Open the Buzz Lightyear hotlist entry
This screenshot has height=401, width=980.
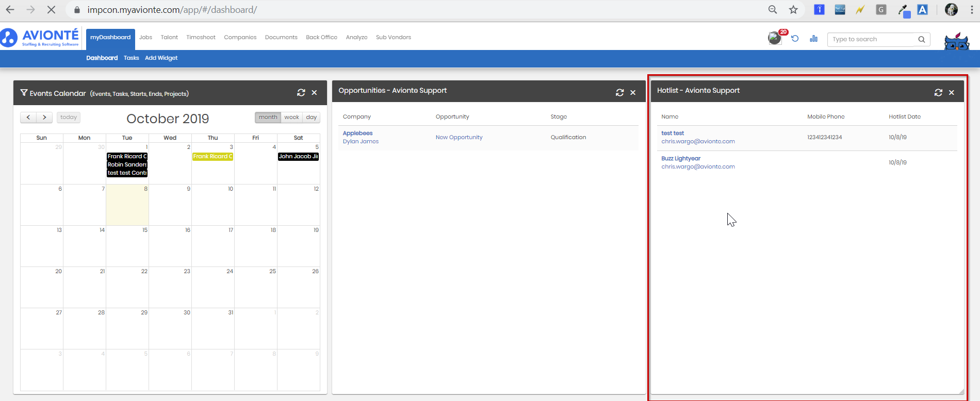pyautogui.click(x=681, y=158)
